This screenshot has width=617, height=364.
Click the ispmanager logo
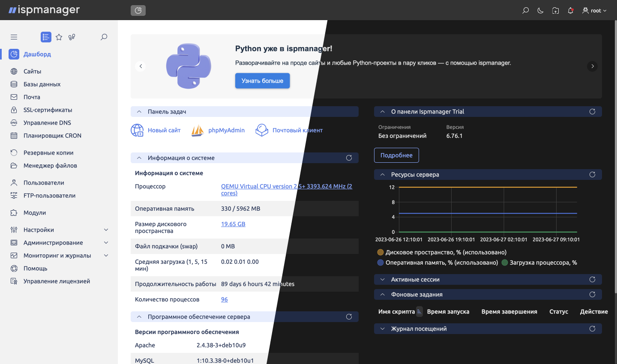point(44,10)
